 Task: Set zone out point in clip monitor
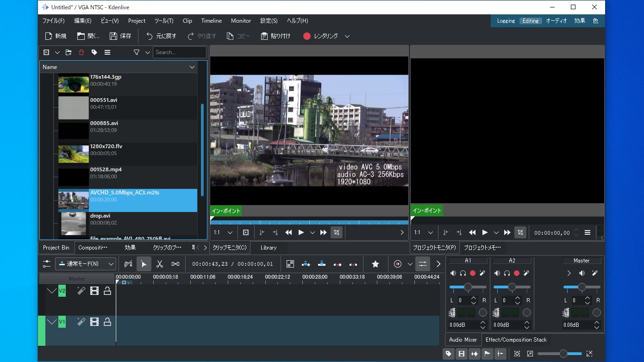pyautogui.click(x=275, y=232)
